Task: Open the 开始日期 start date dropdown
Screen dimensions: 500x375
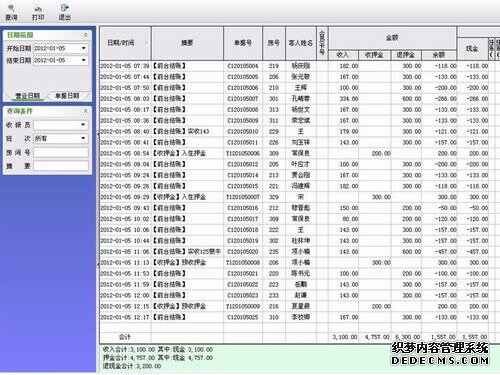Action: click(83, 48)
